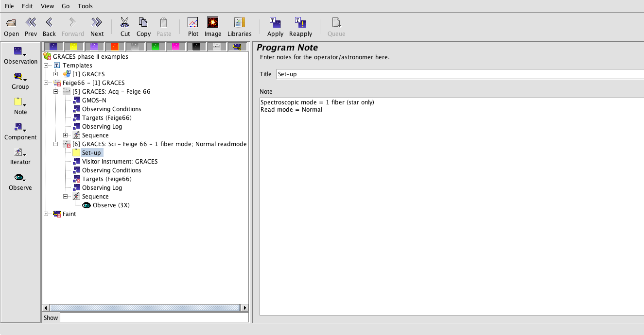This screenshot has width=644, height=335.
Task: Expand Sequence in the Acq observation
Action: (x=66, y=135)
